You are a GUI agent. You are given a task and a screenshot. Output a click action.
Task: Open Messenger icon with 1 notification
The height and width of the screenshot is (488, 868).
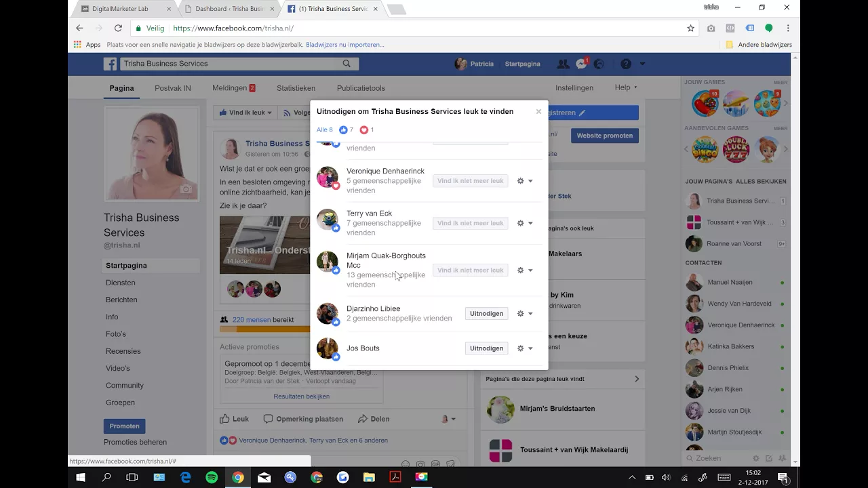582,64
